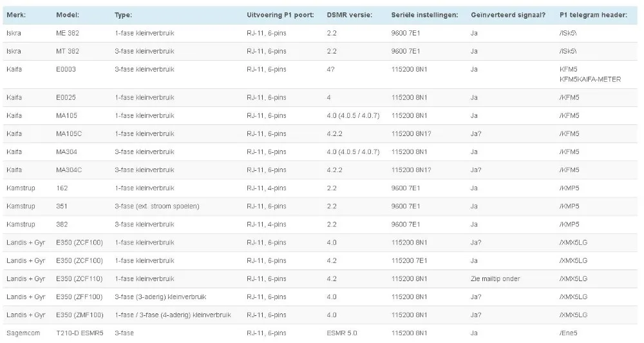Click 'Landis + Gyr' in the ZFF100 row
The image size is (644, 343).
coord(26,297)
